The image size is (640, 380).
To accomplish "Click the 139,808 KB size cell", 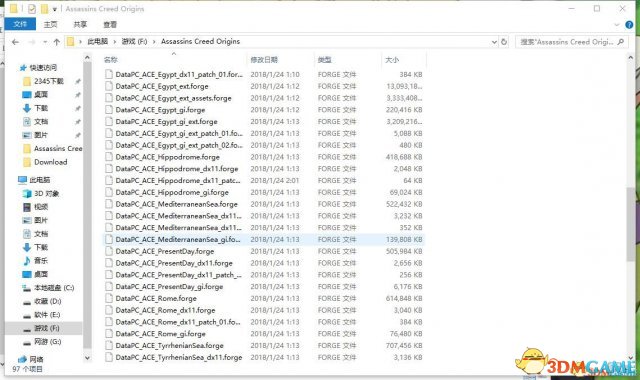I will tap(404, 240).
